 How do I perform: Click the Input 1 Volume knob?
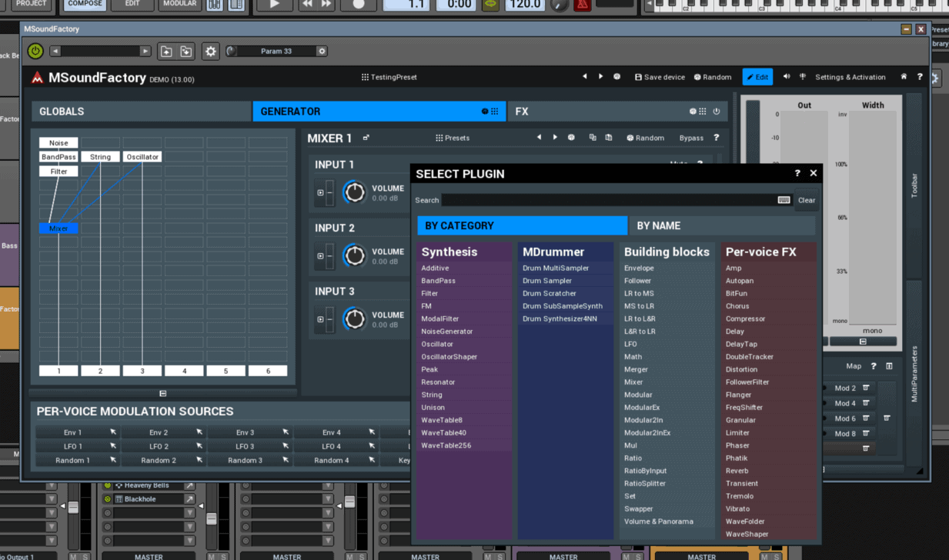[354, 192]
